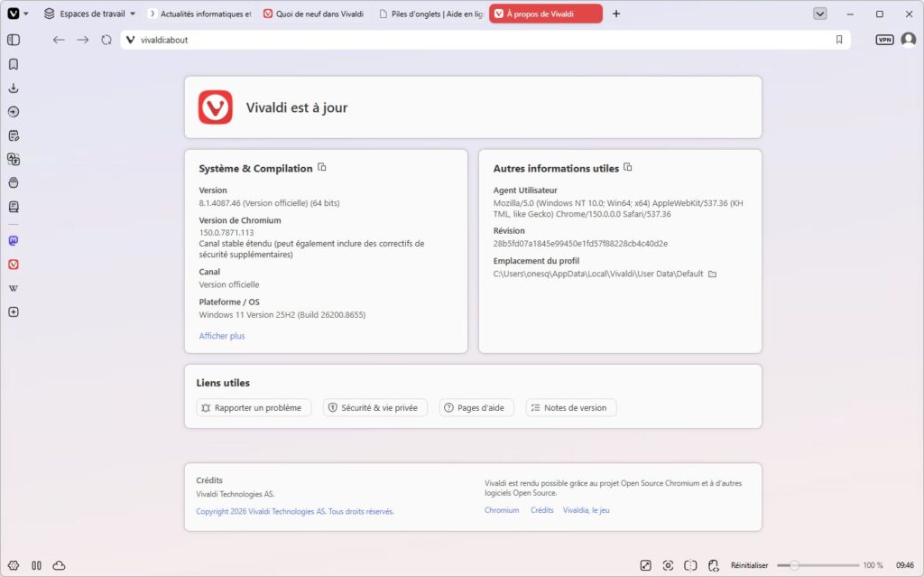Image resolution: width=924 pixels, height=577 pixels.
Task: Open the Notes panel icon
Action: coord(14,135)
